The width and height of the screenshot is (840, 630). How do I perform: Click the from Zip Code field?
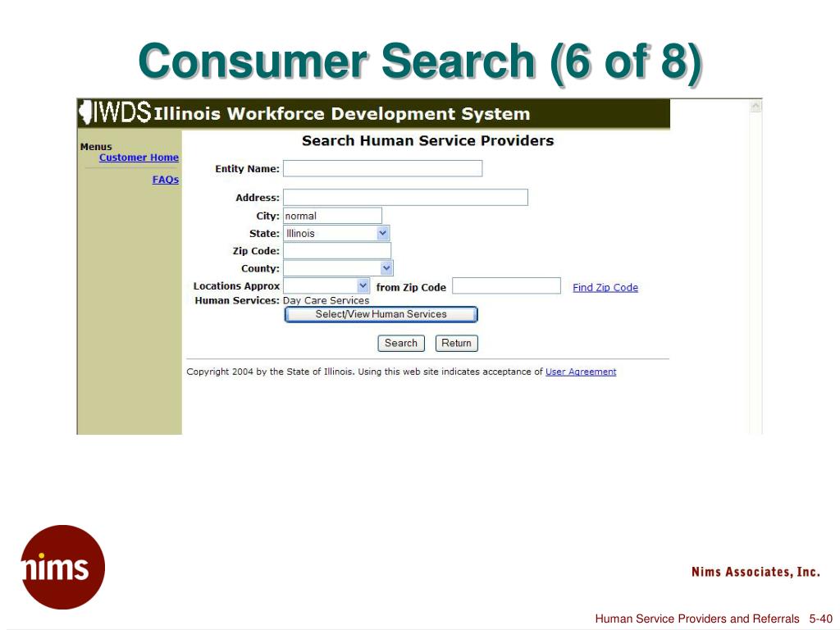pyautogui.click(x=506, y=285)
